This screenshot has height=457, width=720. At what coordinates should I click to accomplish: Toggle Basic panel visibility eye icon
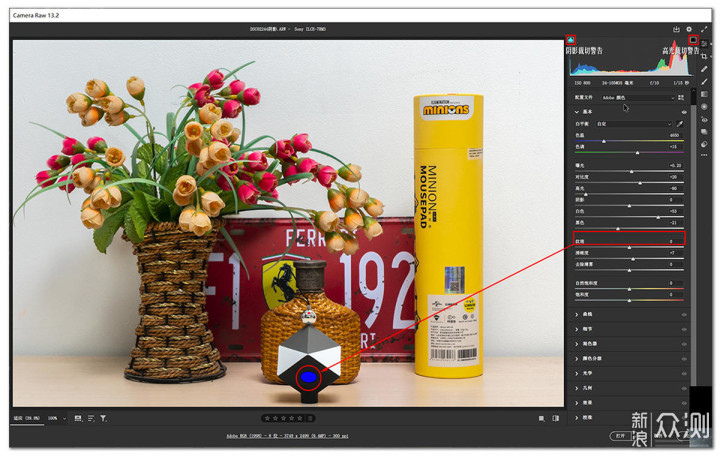click(x=684, y=112)
